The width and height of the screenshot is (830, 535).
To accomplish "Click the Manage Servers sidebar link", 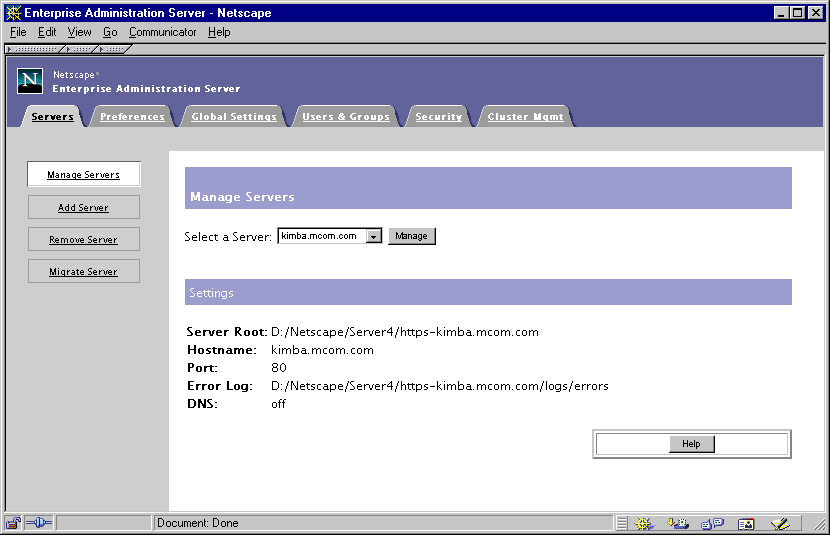I will (84, 175).
